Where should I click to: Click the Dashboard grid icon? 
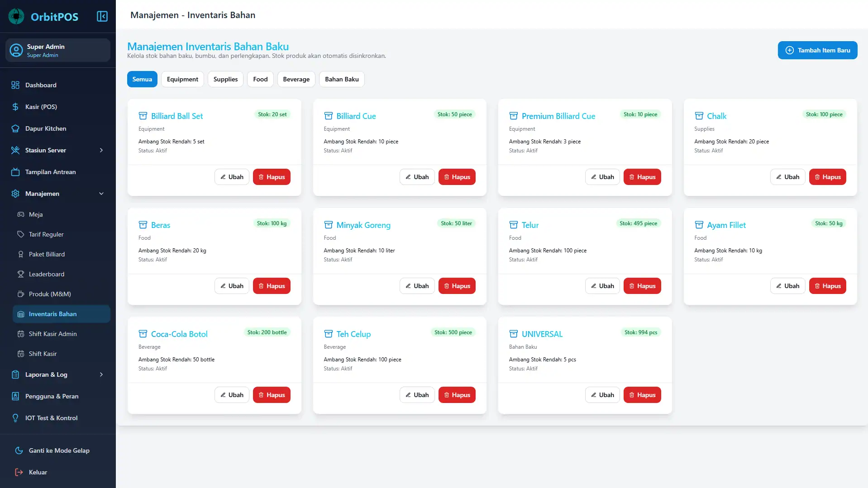[x=15, y=85]
